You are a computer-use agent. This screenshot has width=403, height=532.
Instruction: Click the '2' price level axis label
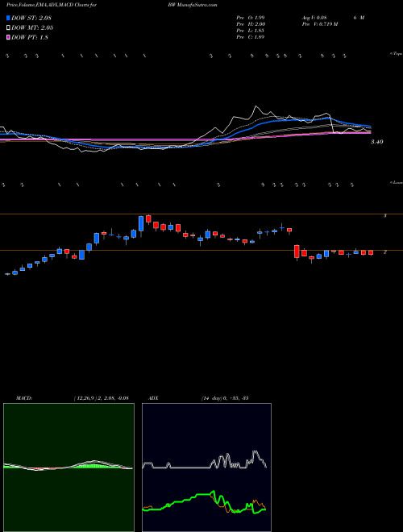click(384, 252)
